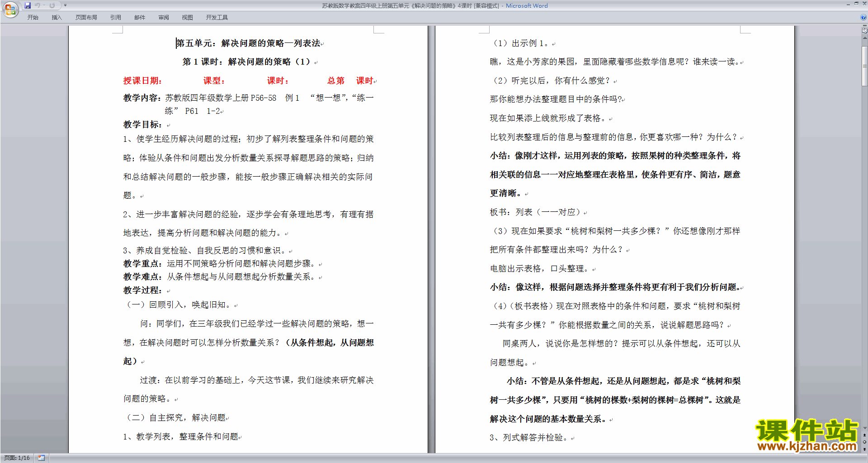Image resolution: width=868 pixels, height=463 pixels.
Task: Click the line 现在如果添上线就形成了表格。
Action: click(x=549, y=118)
